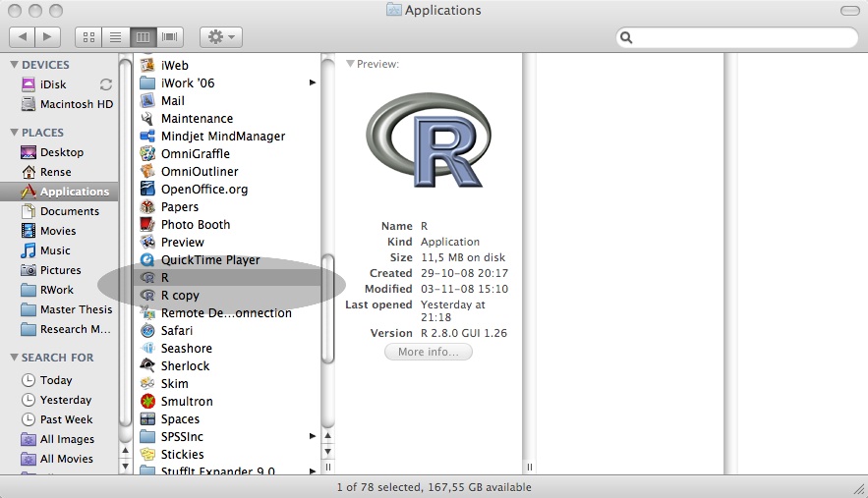This screenshot has width=868, height=498.
Task: Expand the iWork '06 folder arrow
Action: 313,83
